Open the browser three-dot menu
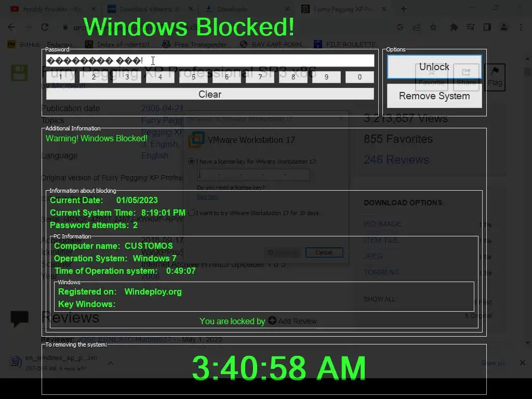The height and width of the screenshot is (399, 532). click(x=521, y=27)
